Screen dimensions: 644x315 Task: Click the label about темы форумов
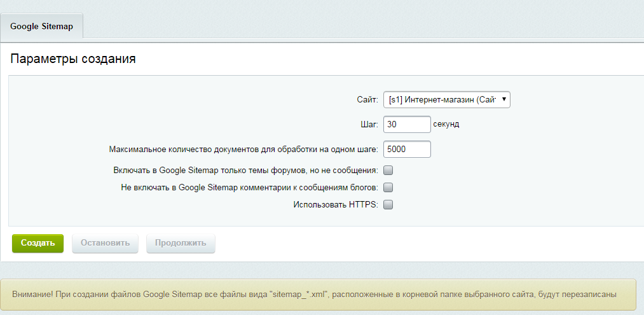[x=245, y=171]
